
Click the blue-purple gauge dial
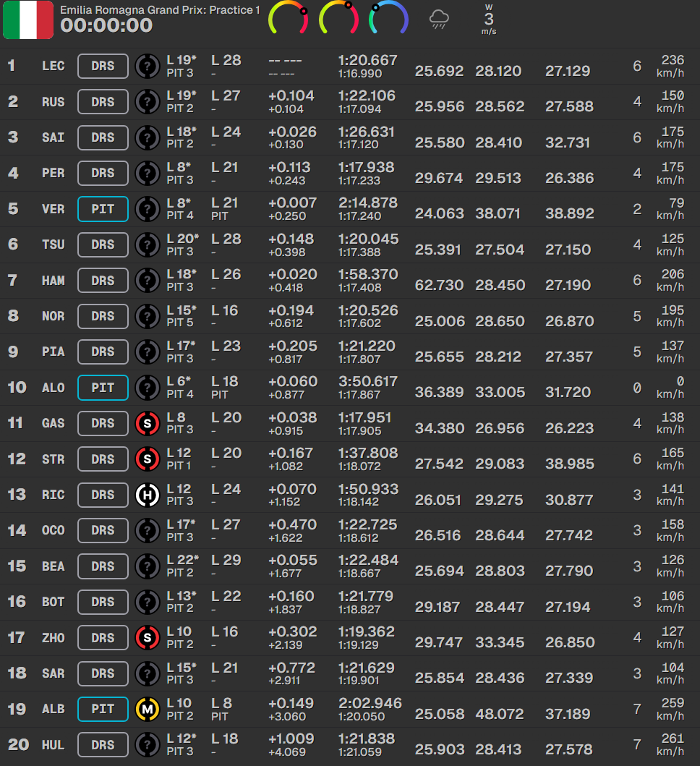pyautogui.click(x=388, y=18)
